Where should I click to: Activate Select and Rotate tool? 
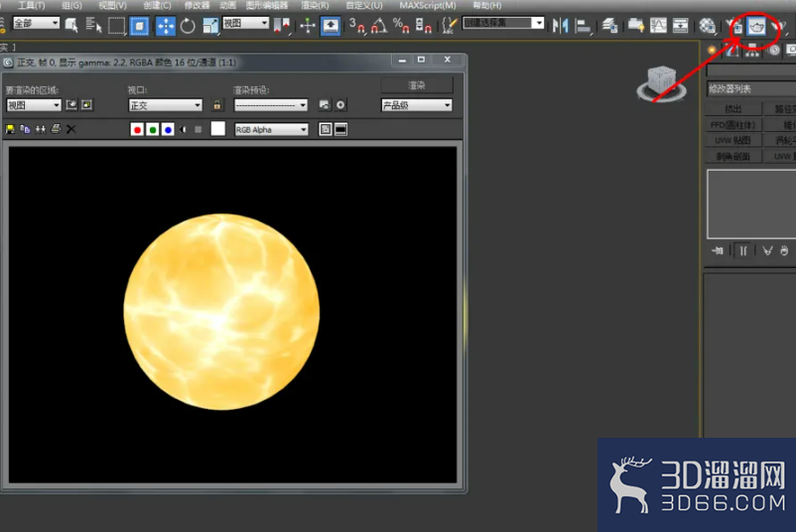pyautogui.click(x=188, y=26)
